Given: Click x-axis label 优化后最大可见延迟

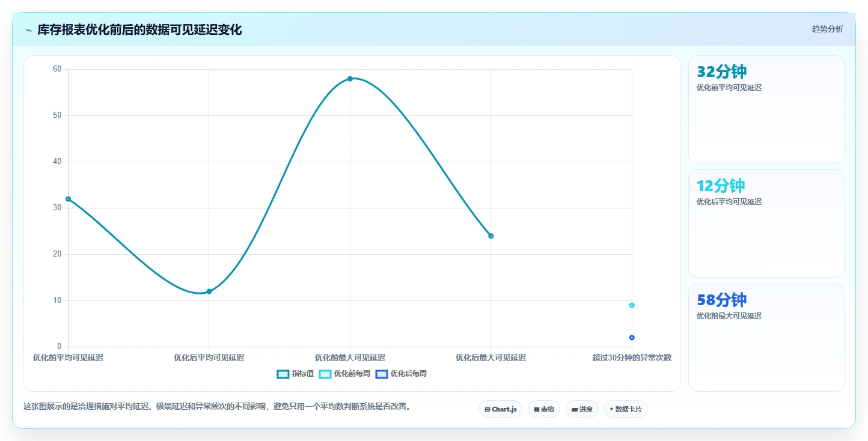Looking at the screenshot, I should (491, 357).
